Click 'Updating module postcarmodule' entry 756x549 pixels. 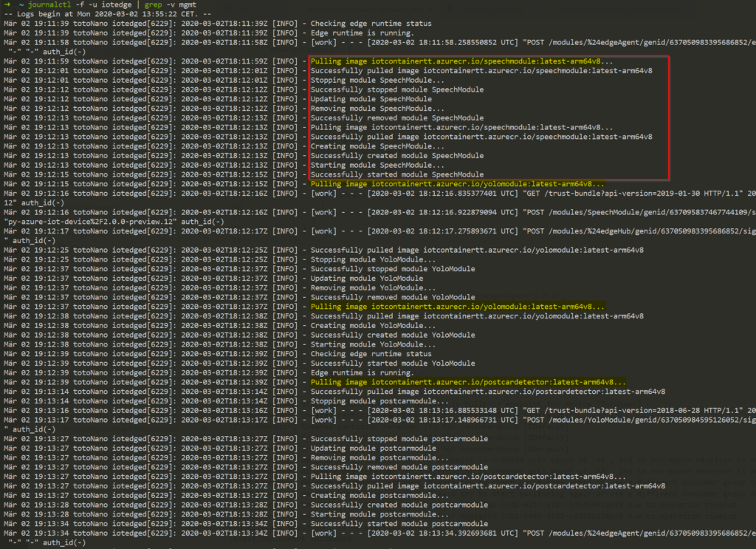(373, 449)
